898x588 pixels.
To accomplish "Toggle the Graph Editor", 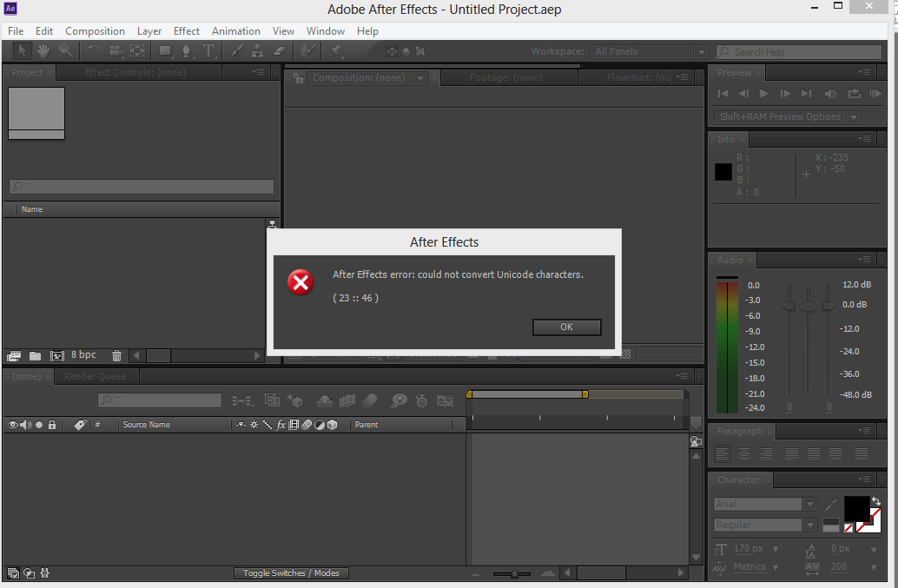I will pyautogui.click(x=445, y=400).
